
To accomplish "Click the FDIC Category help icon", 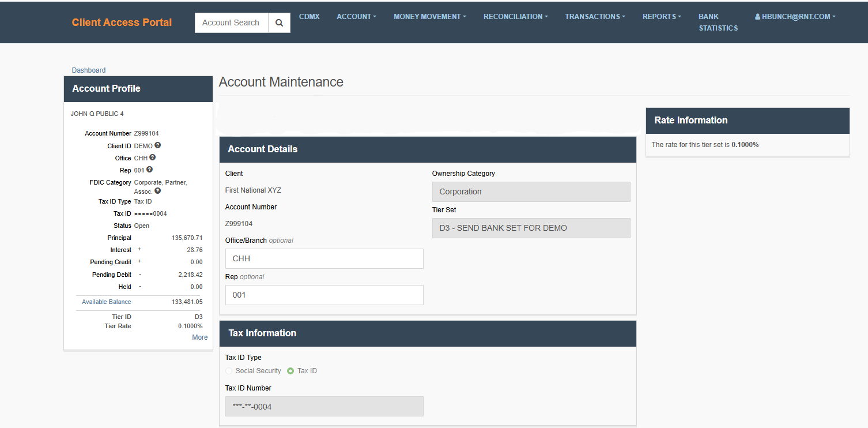I will pos(157,191).
